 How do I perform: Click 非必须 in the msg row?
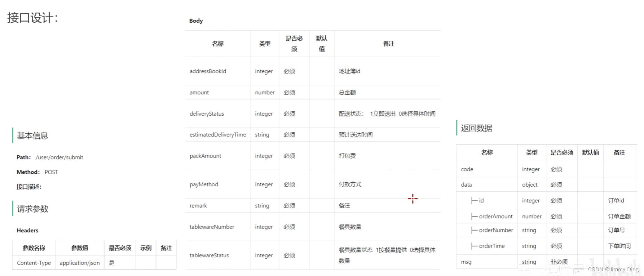pyautogui.click(x=559, y=262)
